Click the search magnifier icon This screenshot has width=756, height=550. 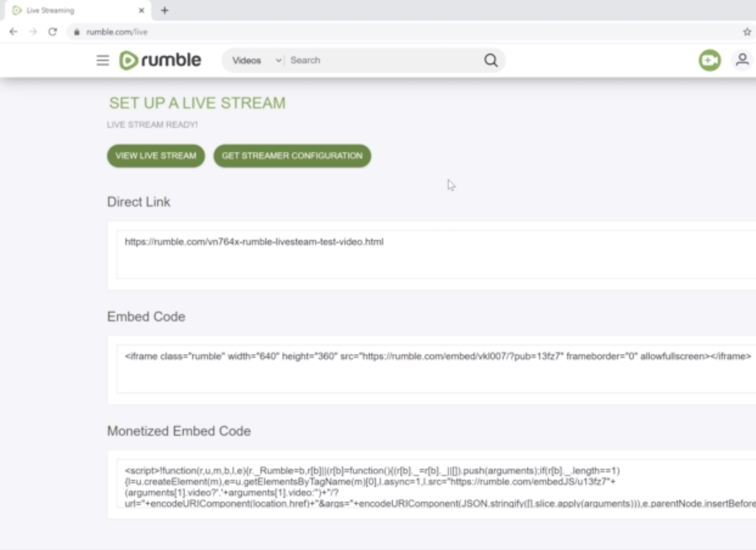490,60
